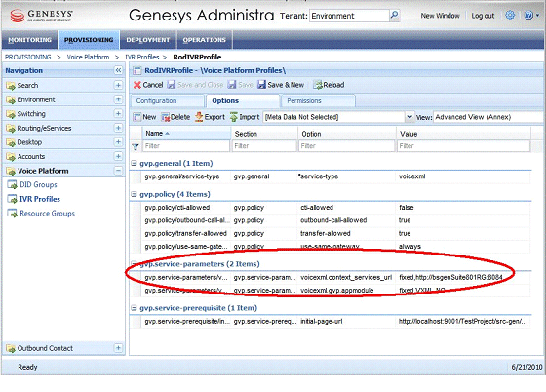Click the New Window link

(440, 16)
